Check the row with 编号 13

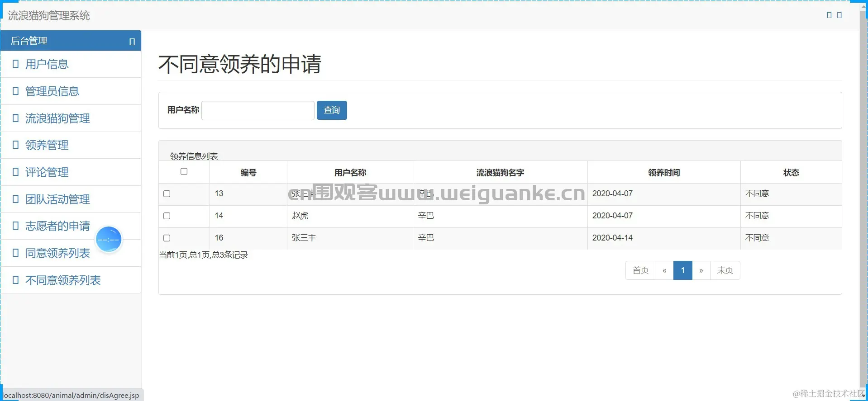(167, 193)
